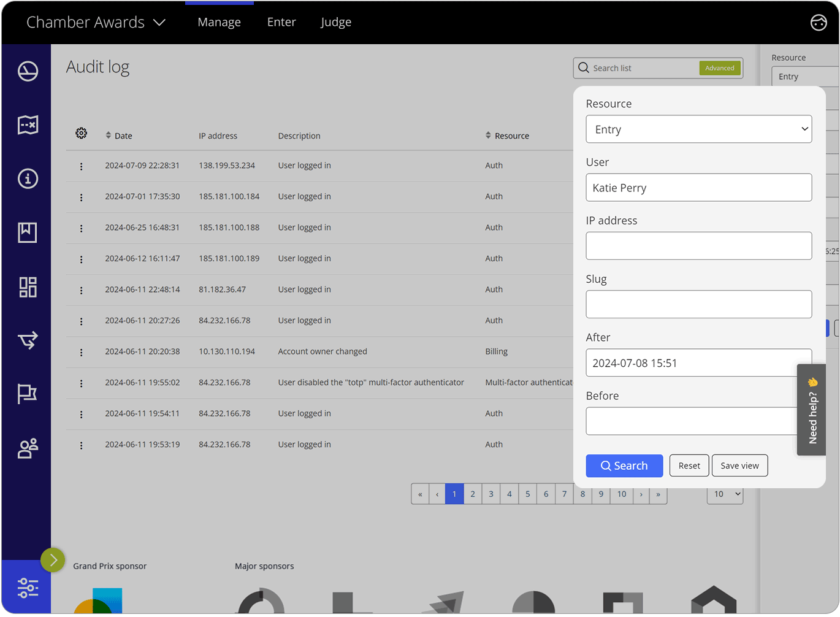The width and height of the screenshot is (840, 617).
Task: Open the dashboard gauge icon in sidebar
Action: (28, 71)
